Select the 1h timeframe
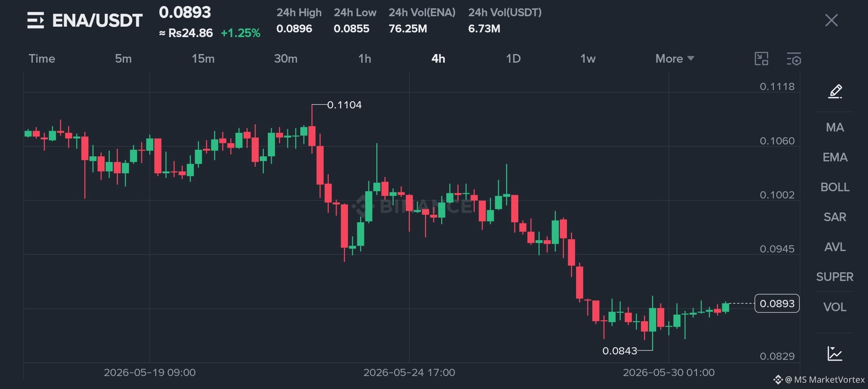The height and width of the screenshot is (389, 868). coord(365,59)
